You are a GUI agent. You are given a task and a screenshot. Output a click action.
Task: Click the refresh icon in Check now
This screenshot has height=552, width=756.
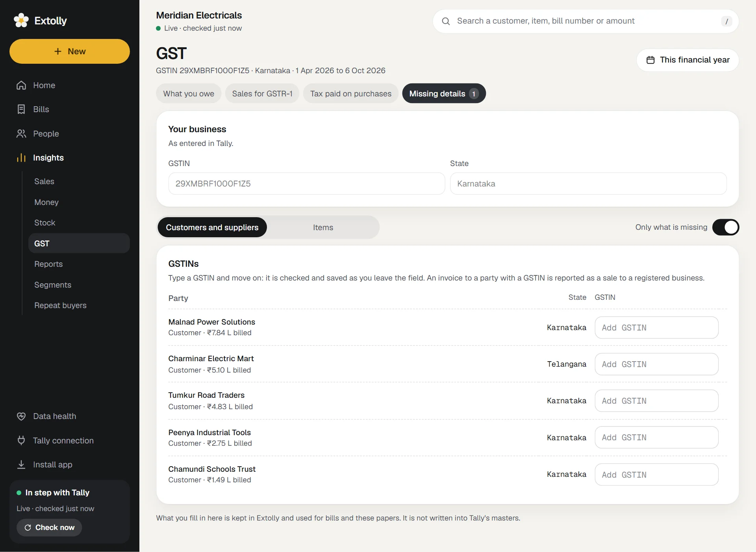[x=28, y=528]
